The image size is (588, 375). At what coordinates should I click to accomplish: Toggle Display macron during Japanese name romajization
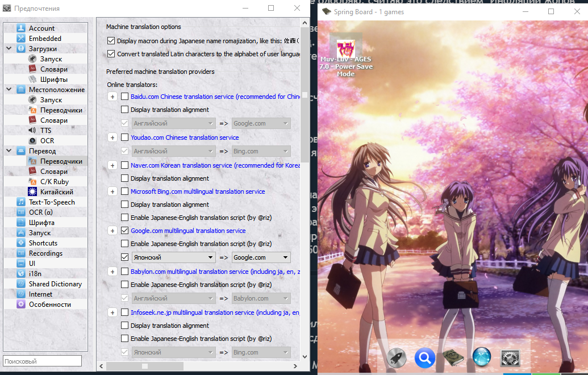coord(111,40)
